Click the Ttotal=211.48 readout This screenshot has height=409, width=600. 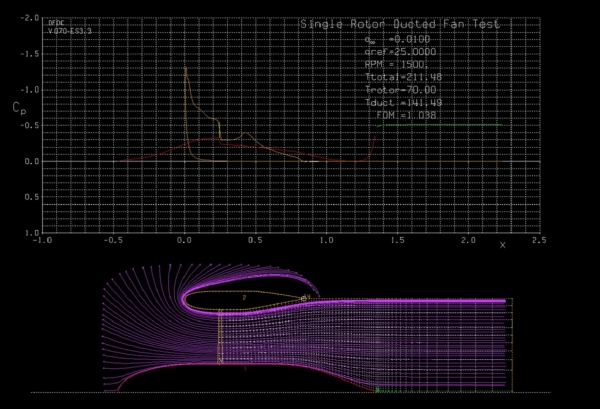coord(403,77)
